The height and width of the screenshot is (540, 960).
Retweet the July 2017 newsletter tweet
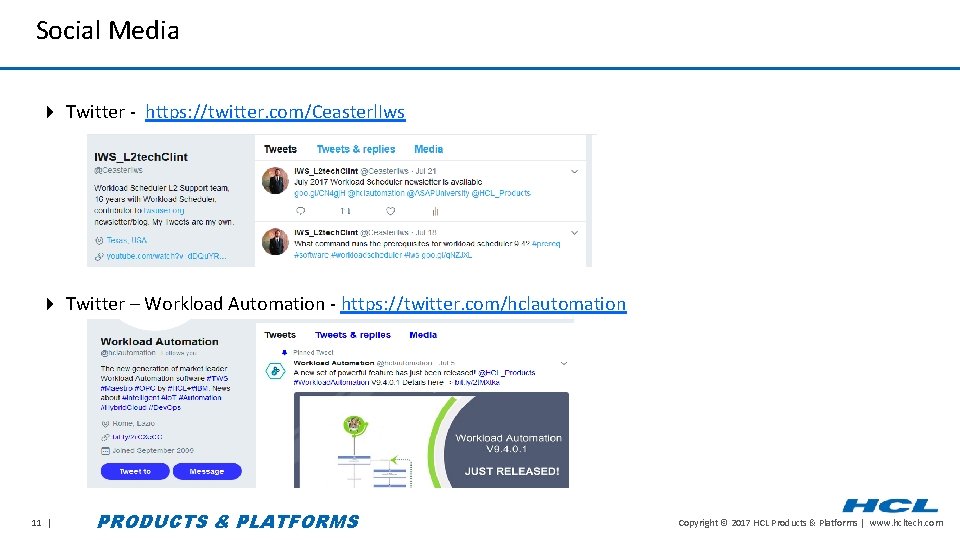coord(345,211)
